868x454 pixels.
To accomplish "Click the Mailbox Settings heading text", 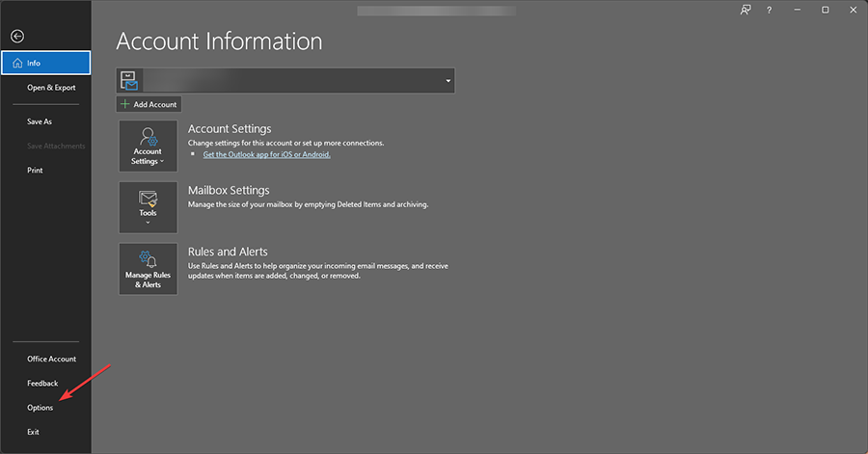I will coord(229,190).
